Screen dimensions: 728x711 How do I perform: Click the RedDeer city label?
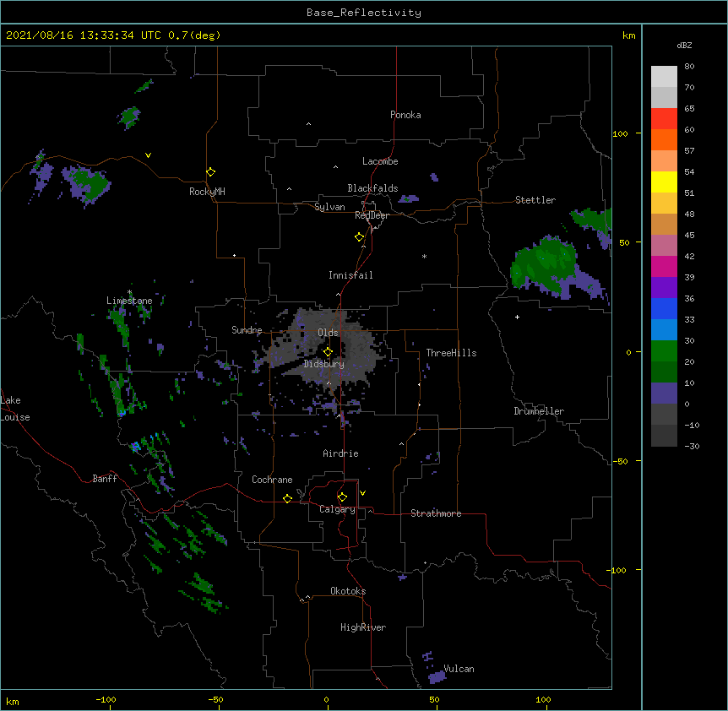click(372, 215)
